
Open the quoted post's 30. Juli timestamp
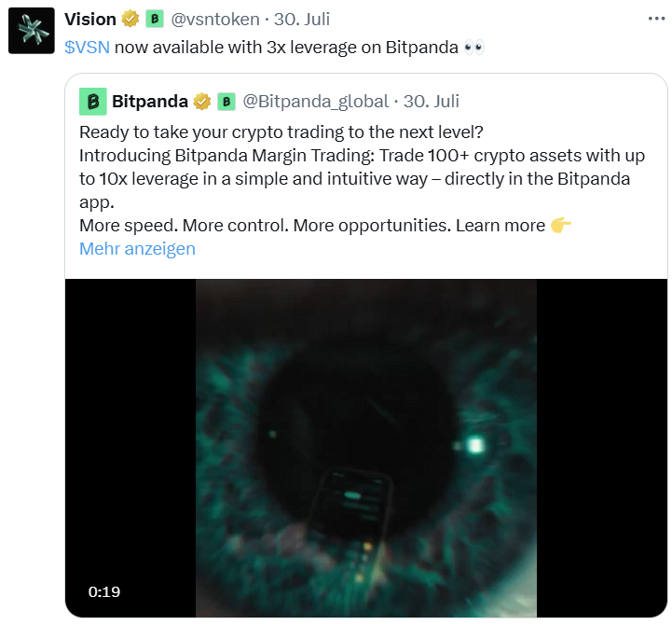432,102
